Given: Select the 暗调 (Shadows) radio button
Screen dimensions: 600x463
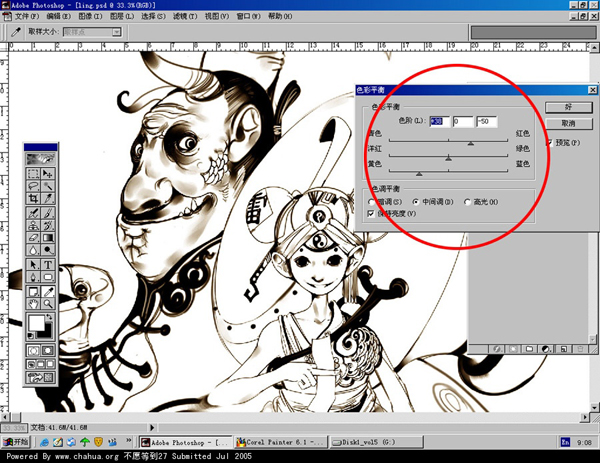Looking at the screenshot, I should pos(371,202).
